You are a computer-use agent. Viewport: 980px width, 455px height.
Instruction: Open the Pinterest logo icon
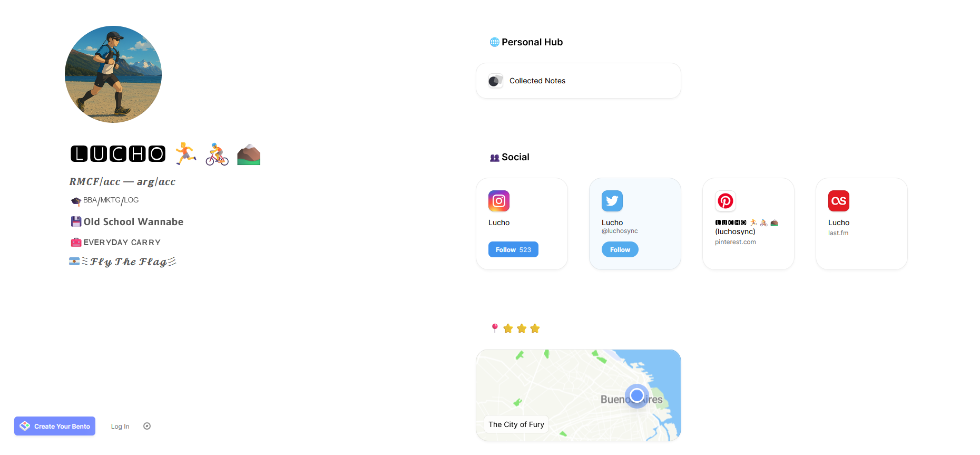tap(725, 201)
